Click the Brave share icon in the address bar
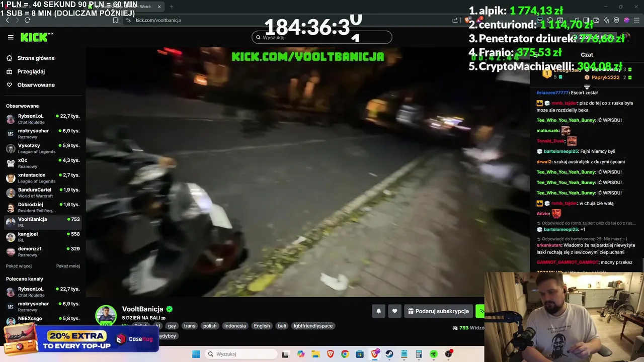The height and width of the screenshot is (362, 644). tap(455, 20)
